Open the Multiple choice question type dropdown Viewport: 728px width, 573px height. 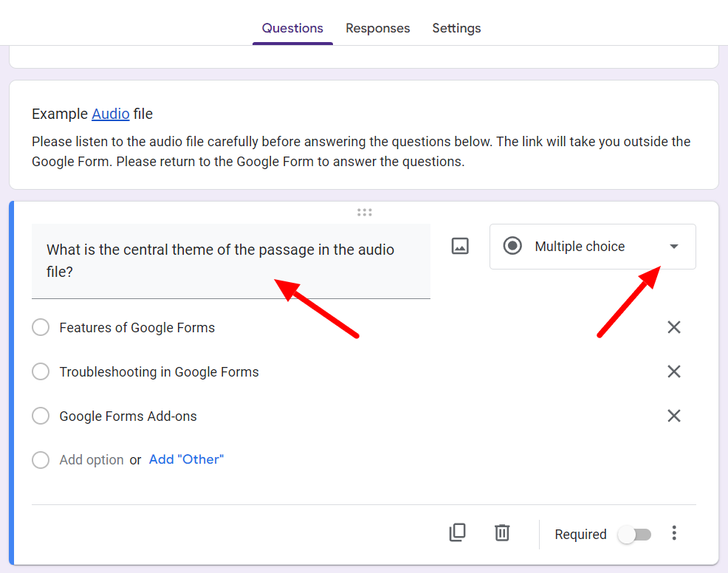[592, 247]
